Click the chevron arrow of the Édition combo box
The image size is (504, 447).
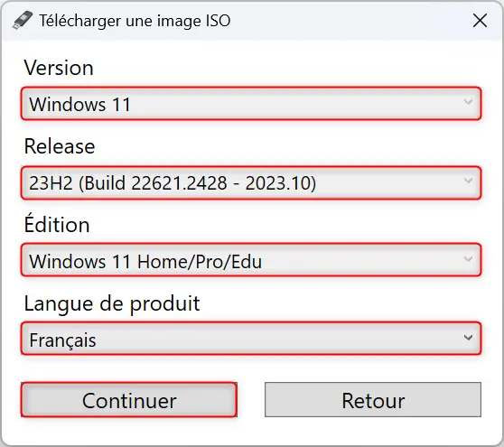[468, 259]
